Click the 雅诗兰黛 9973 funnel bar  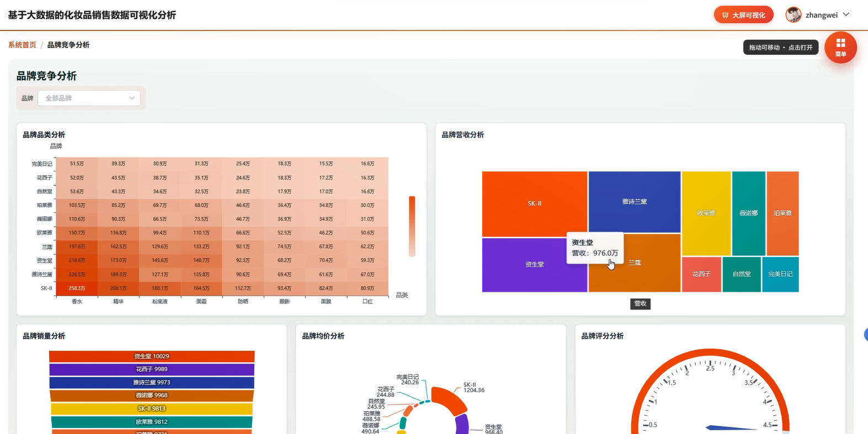pos(152,383)
